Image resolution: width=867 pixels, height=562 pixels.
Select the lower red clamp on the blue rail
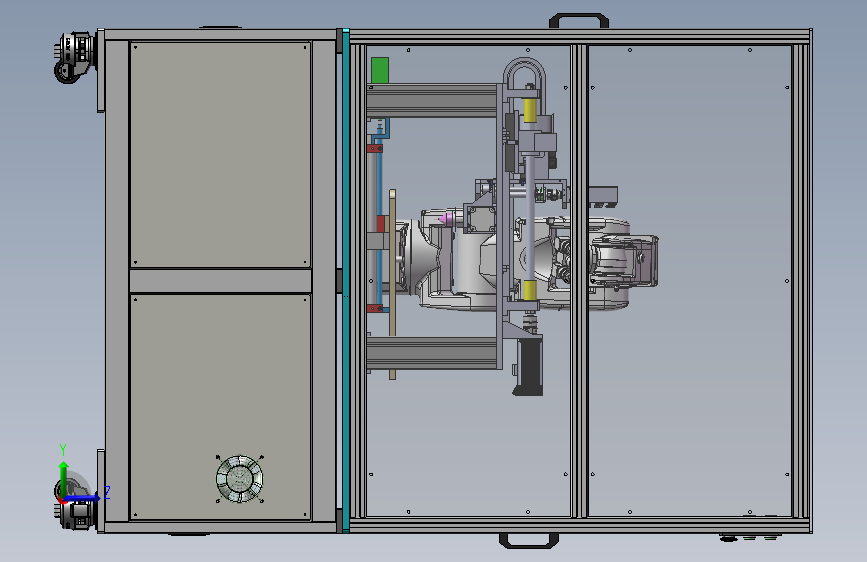(x=375, y=308)
